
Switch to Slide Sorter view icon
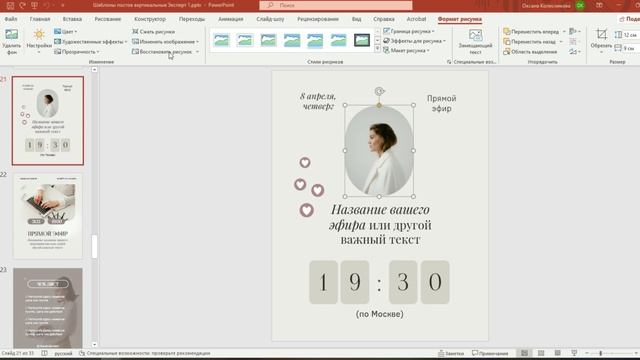[541, 353]
